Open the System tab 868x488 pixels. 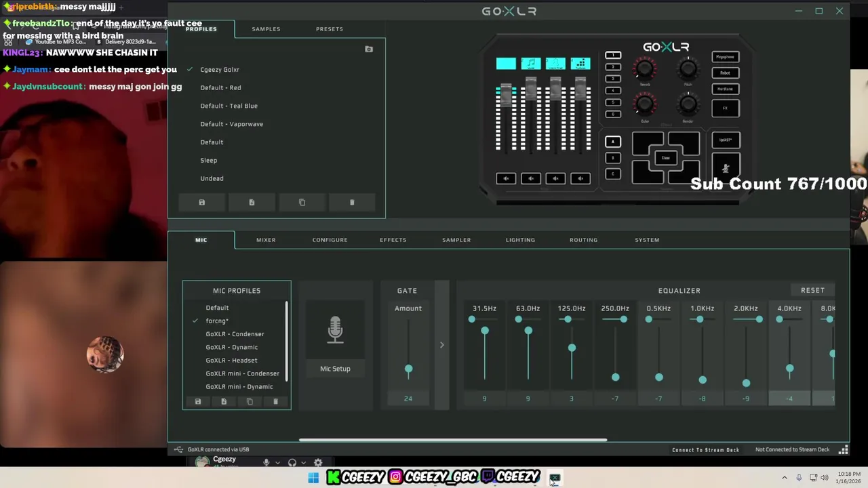point(647,240)
